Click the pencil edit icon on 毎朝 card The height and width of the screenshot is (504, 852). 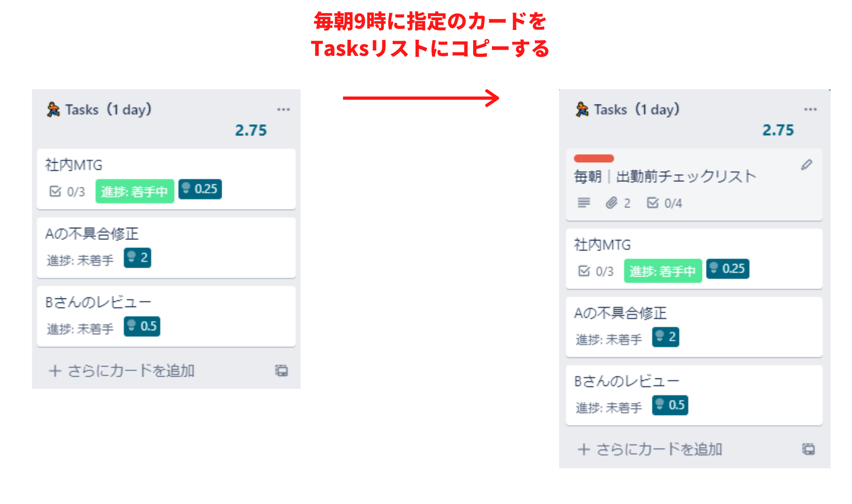point(807,165)
